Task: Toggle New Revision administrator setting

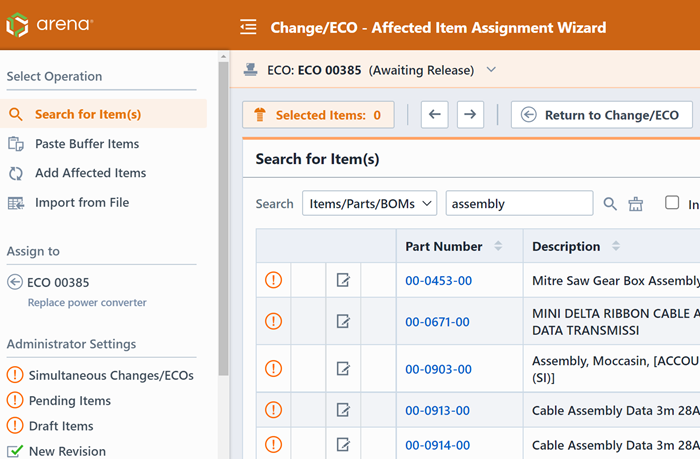Action: coord(15,451)
